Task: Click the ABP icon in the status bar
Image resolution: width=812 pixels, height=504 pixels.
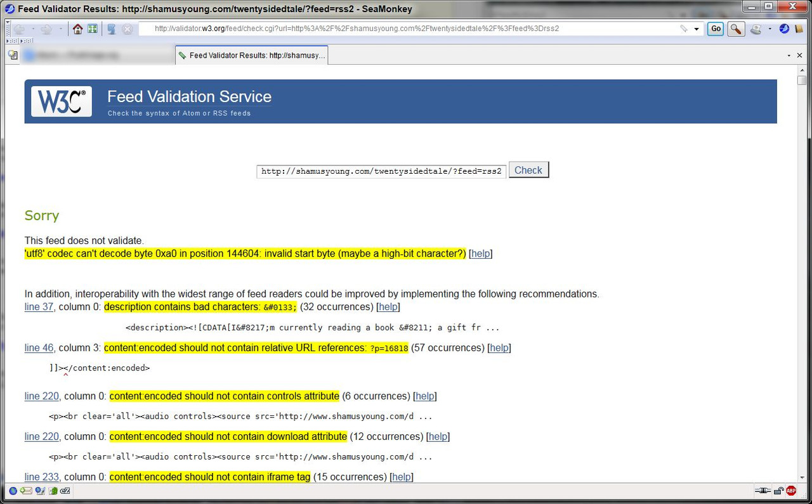Action: 790,491
